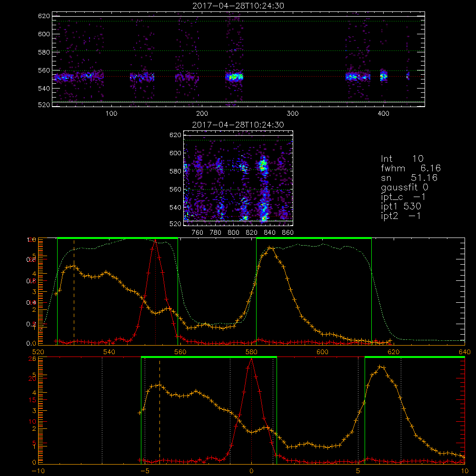476x476 pixels.
Task: Select the 'sn 51.16' readout
Action: 409,178
